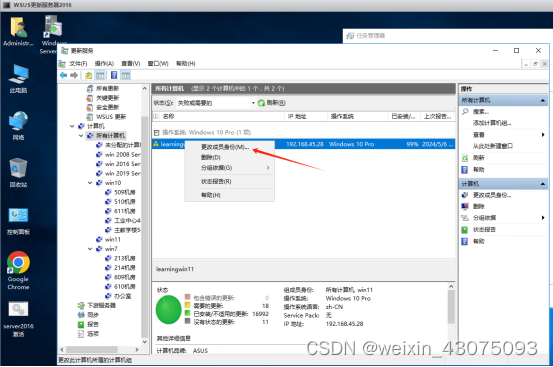This screenshot has height=367, width=553.
Task: Sort by the 操作系统 column header
Action: 358,116
